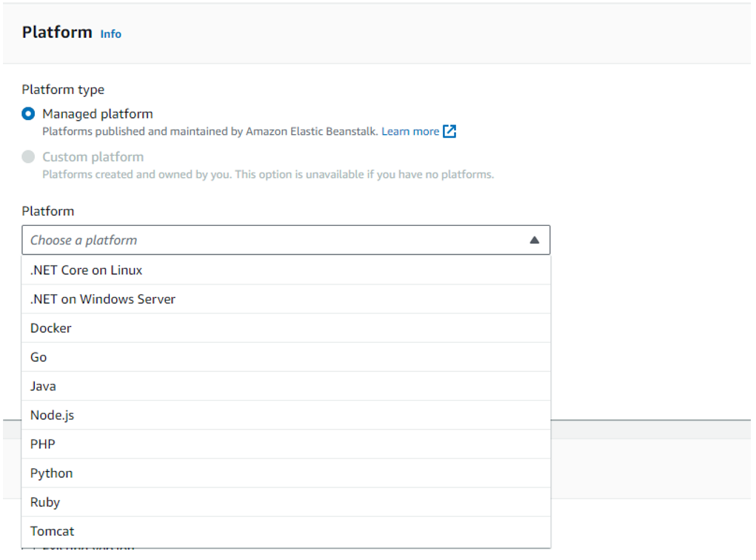The height and width of the screenshot is (560, 756).
Task: Click the external link icon next to Learn more
Action: coord(449,131)
